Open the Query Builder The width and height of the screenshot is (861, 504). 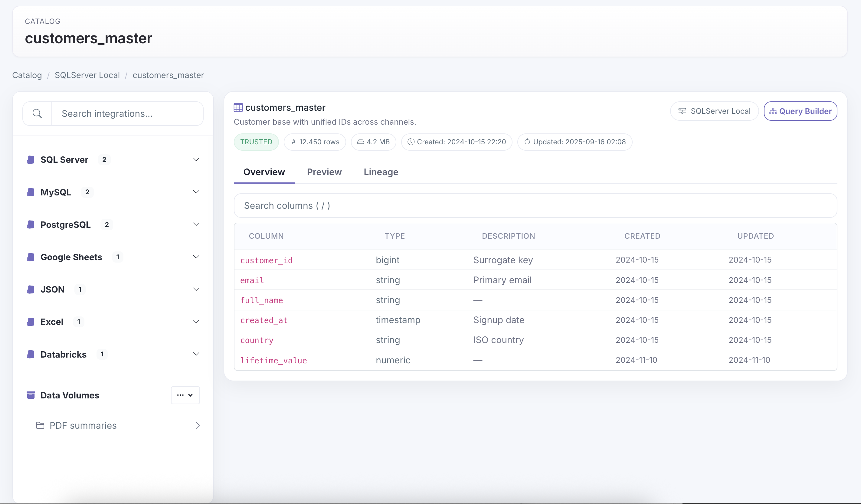point(800,111)
